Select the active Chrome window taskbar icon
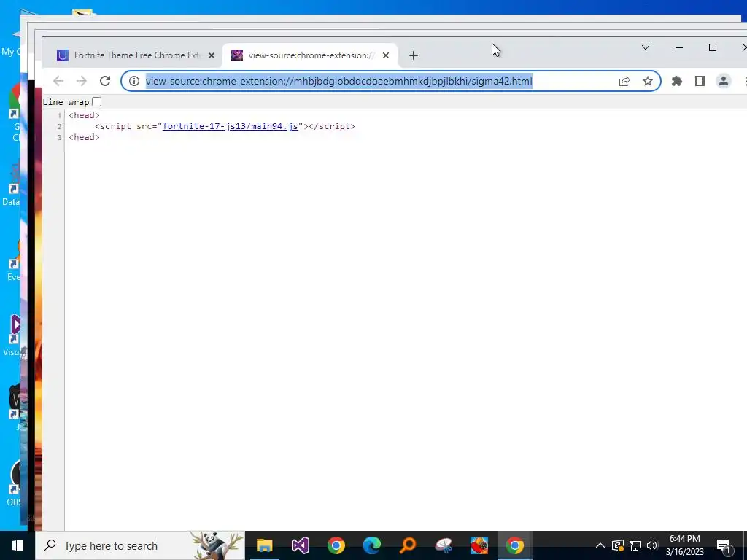 514,545
